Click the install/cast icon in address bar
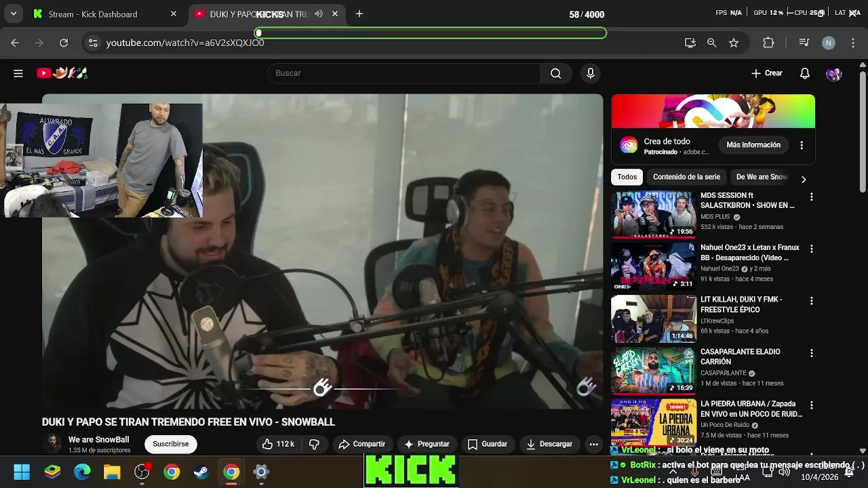This screenshot has height=488, width=868. 690,43
